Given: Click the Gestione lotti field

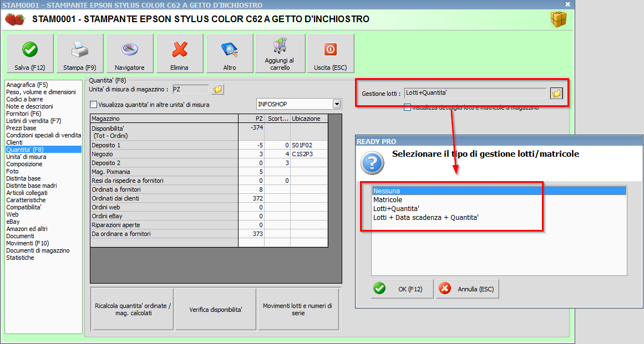Looking at the screenshot, I should (475, 93).
